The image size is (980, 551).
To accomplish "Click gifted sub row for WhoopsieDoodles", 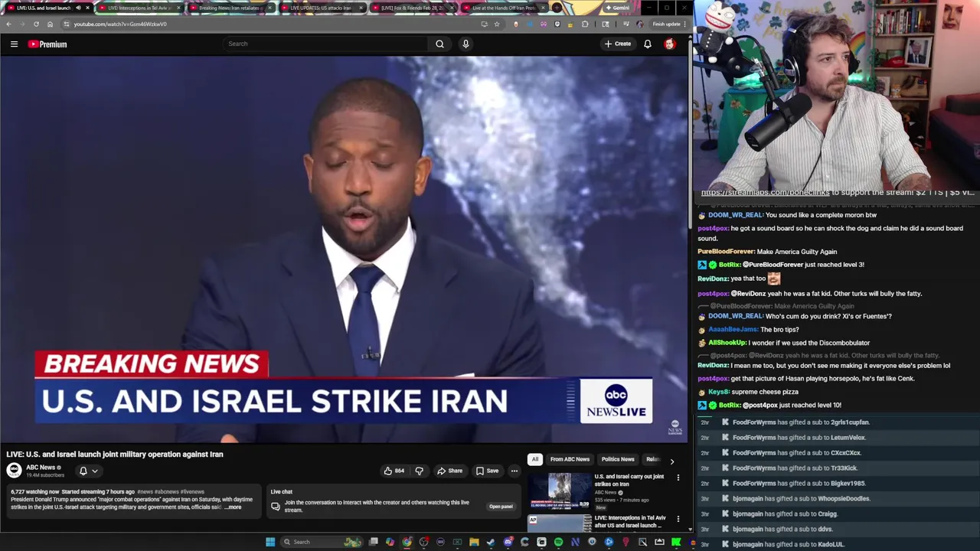I will [x=838, y=499].
